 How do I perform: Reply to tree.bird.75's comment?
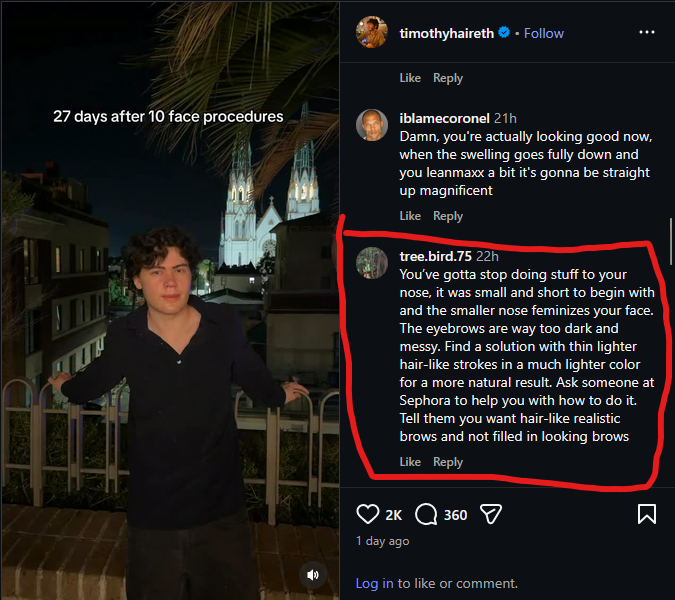448,462
